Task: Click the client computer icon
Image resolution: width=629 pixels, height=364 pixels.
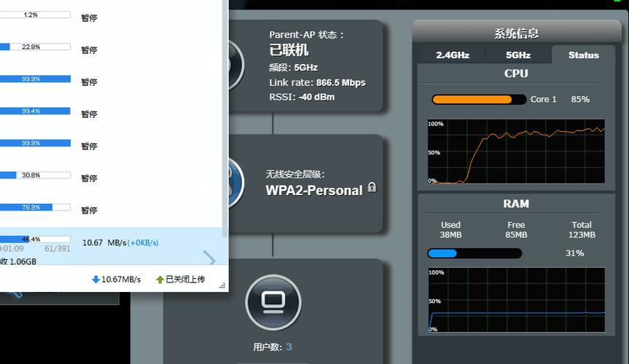Action: click(273, 302)
